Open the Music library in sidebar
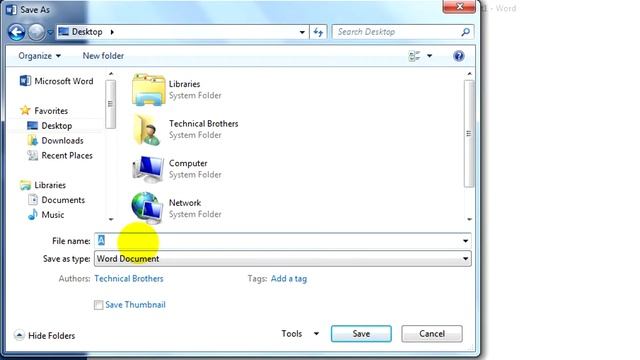 (x=46, y=215)
